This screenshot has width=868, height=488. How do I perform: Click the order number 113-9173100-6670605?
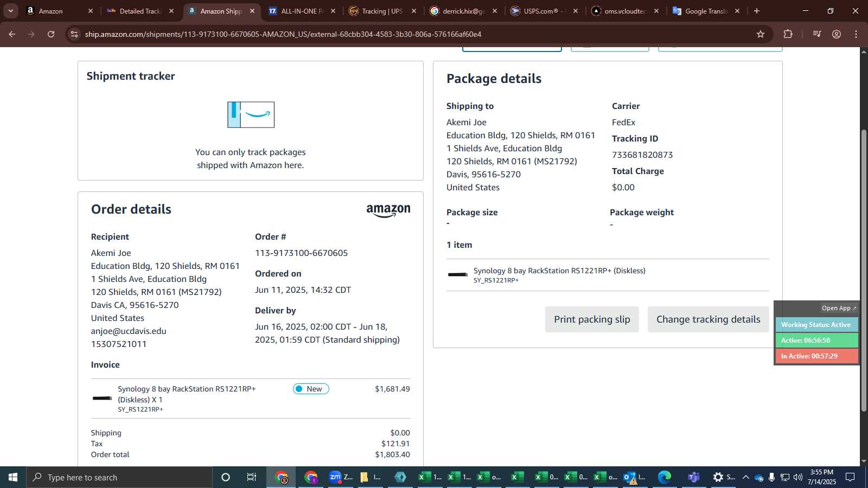click(301, 253)
